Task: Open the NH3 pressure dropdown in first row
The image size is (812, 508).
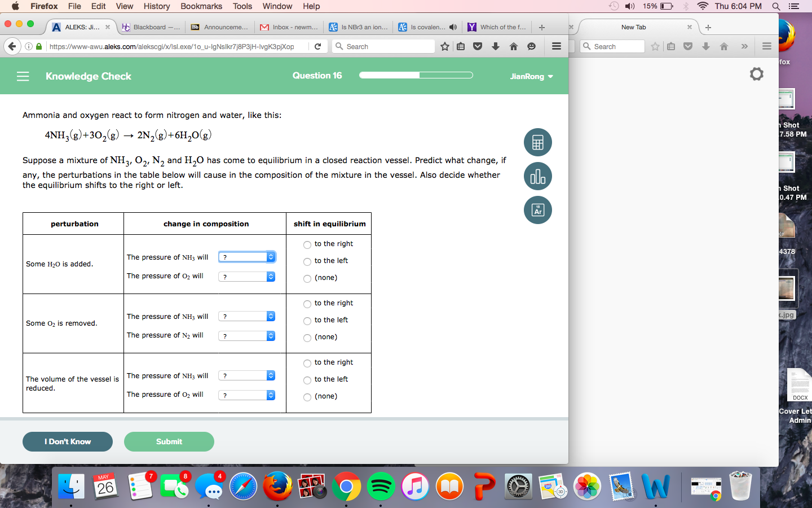Action: click(x=247, y=257)
